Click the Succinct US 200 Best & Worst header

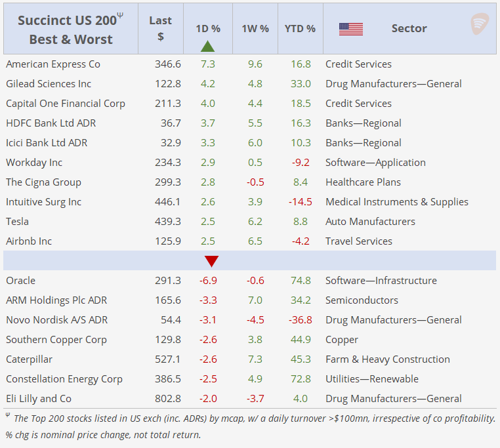(x=70, y=30)
